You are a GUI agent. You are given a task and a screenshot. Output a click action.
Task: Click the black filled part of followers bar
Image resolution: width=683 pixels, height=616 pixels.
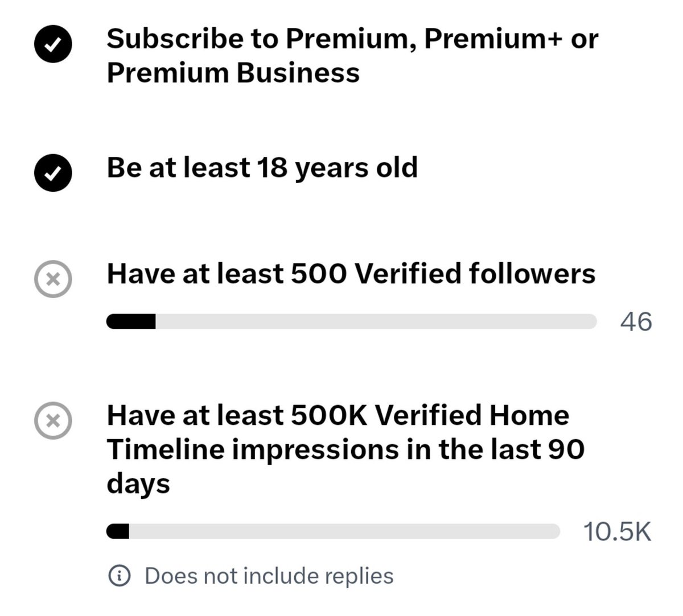[x=131, y=321]
